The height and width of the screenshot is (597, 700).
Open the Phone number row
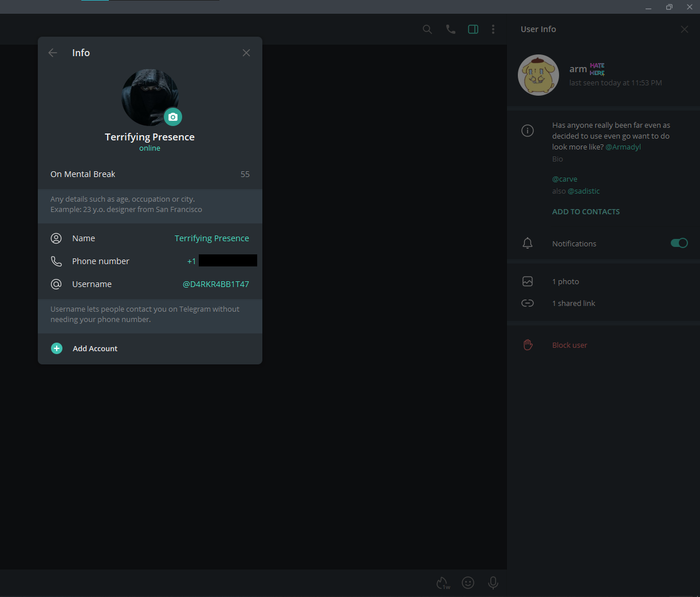[x=150, y=261]
